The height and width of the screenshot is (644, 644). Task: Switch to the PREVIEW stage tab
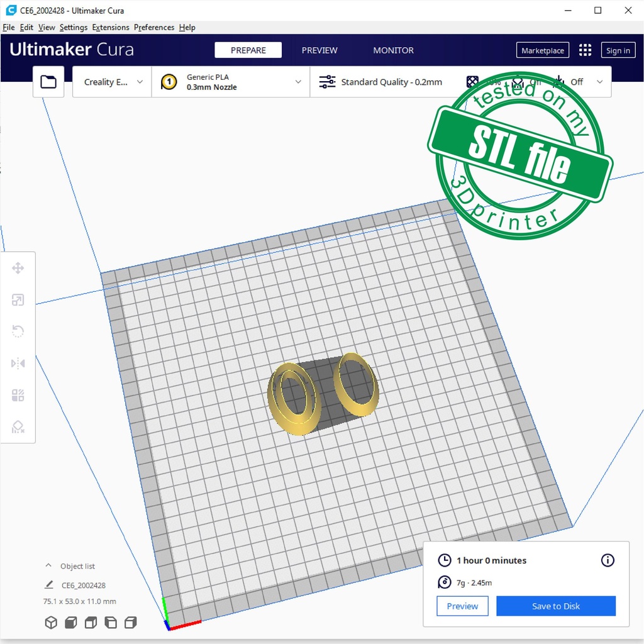[319, 50]
